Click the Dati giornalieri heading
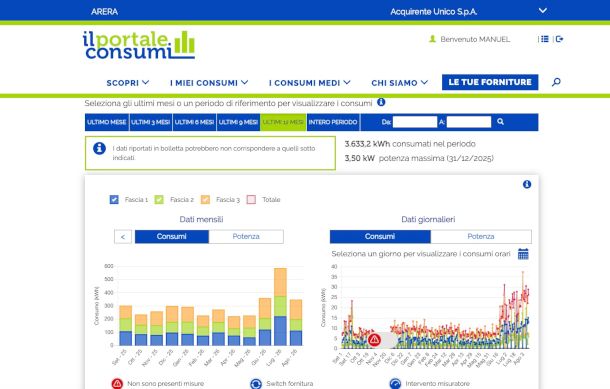Image resolution: width=610 pixels, height=389 pixels. (428, 219)
